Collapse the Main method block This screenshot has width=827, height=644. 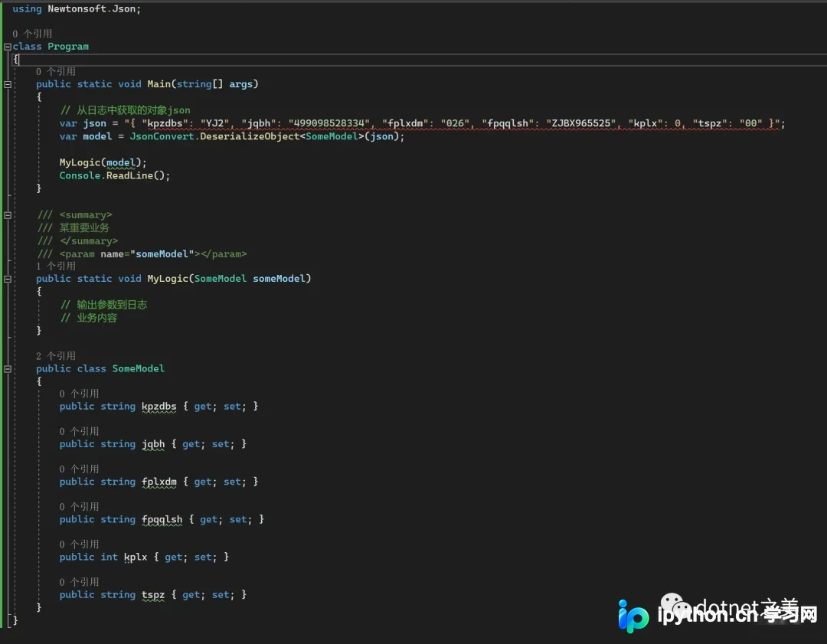point(8,84)
